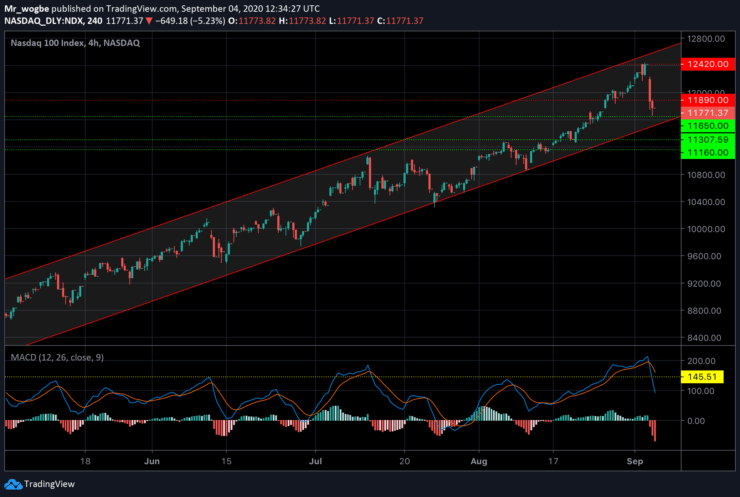Click the -649.18 (-5.23%) change value
Screen dimensions: 740x497
point(190,21)
